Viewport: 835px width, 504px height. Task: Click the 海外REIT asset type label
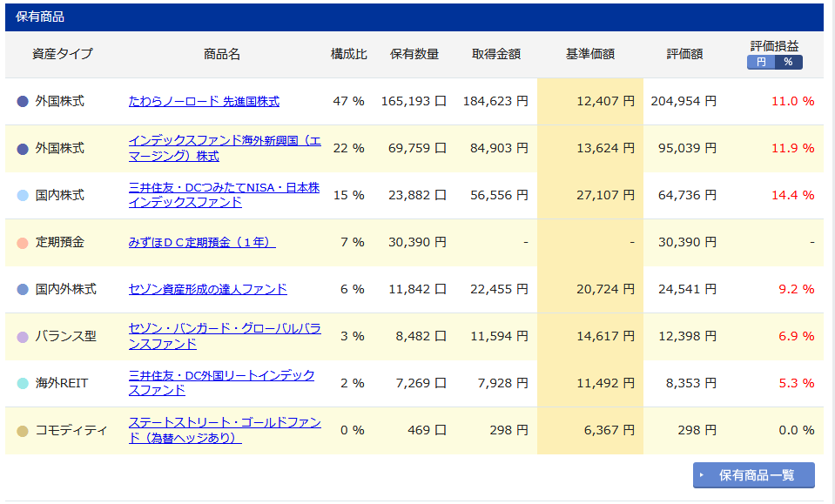62,383
